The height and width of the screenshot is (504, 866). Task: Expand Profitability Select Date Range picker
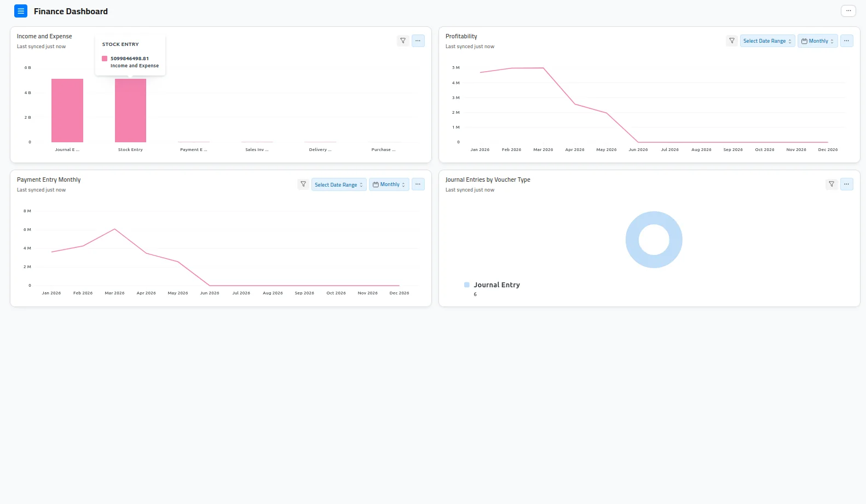767,41
